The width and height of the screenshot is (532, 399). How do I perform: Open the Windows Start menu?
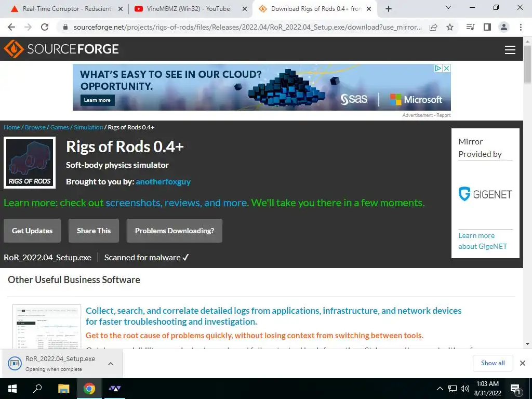coord(12,389)
